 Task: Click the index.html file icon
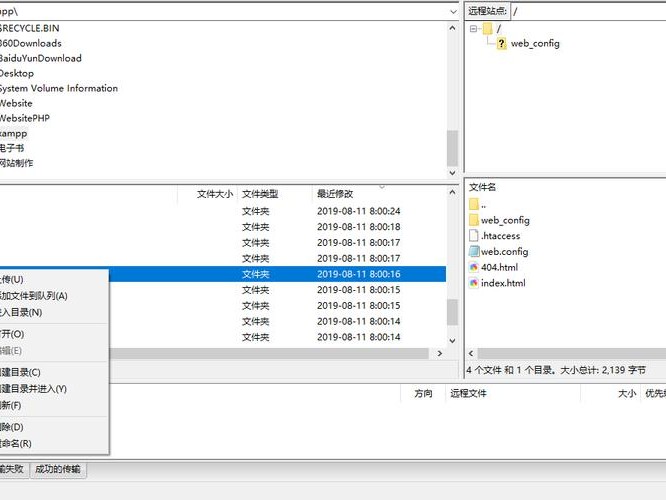pos(474,283)
